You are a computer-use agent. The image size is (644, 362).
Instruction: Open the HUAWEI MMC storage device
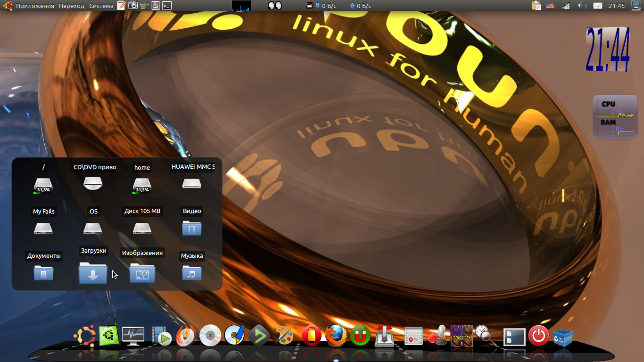coord(192,183)
